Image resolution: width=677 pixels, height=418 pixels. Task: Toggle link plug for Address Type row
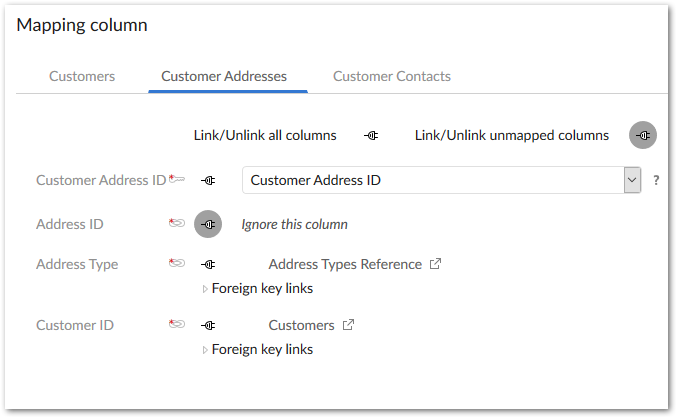pyautogui.click(x=208, y=265)
